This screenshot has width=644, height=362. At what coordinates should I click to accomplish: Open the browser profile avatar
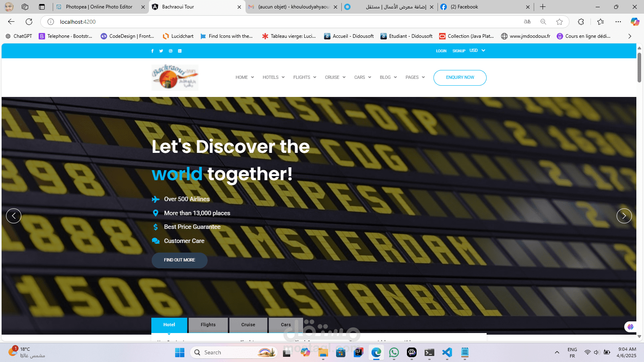click(9, 7)
